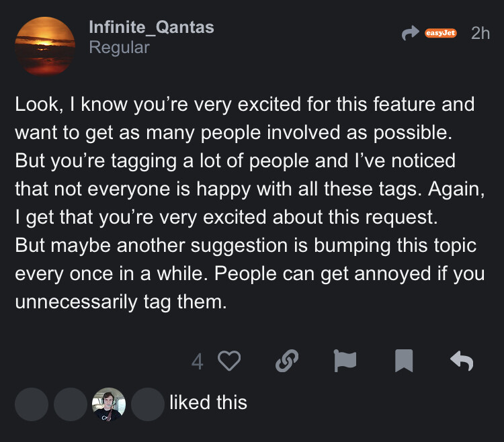This screenshot has width=504, height=442.
Task: Click the reply-to arrow beside the easyJet badge
Action: [x=409, y=33]
